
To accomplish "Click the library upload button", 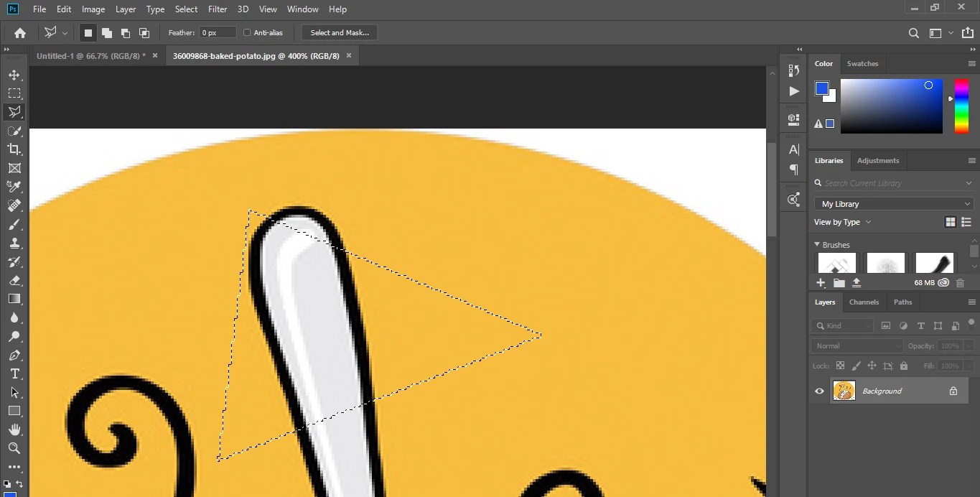I will [x=857, y=283].
